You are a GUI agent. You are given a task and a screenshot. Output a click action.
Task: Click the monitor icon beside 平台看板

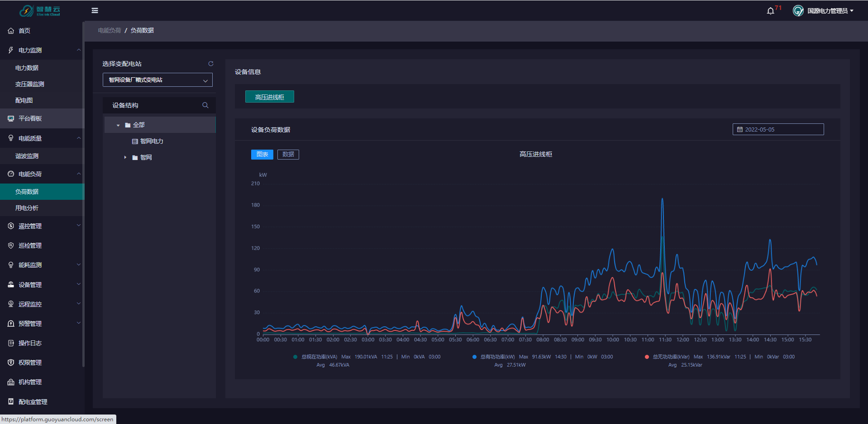[11, 118]
